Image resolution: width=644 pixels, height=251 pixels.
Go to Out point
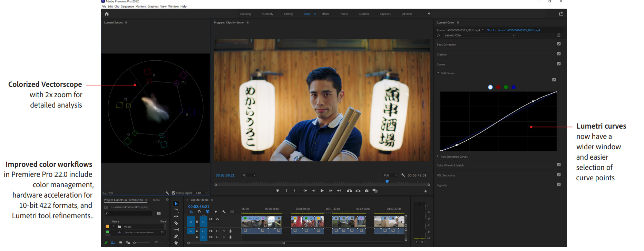[x=339, y=191]
